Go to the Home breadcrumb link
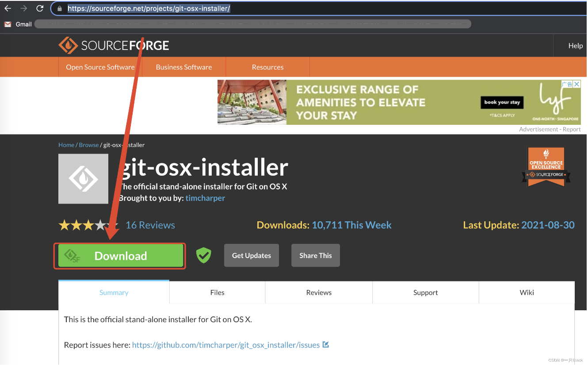This screenshot has height=378, width=588. click(66, 145)
